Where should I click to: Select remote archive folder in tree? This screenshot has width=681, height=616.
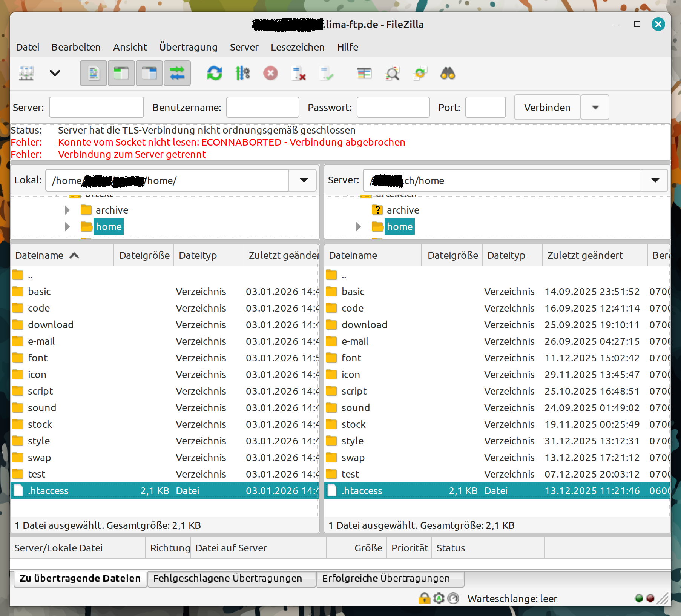coord(403,210)
